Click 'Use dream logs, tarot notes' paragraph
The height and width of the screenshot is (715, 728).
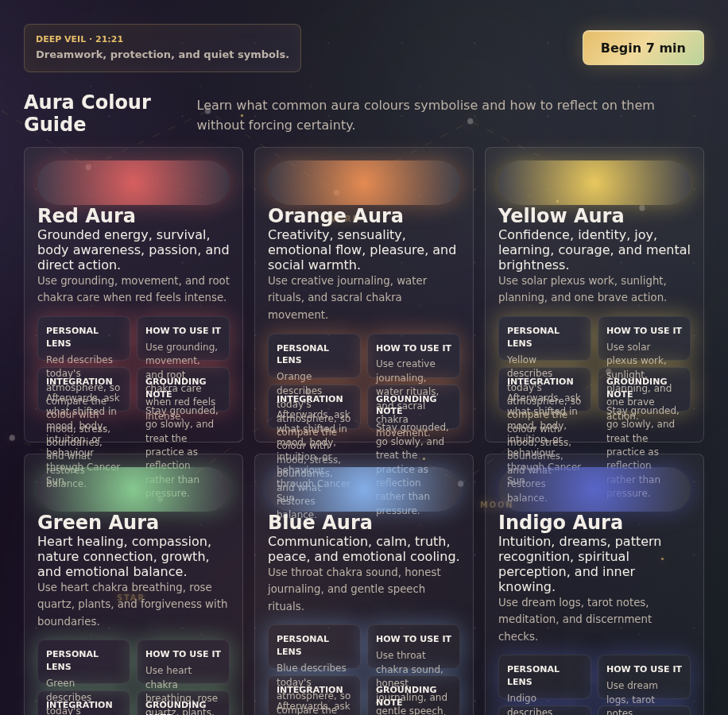(575, 619)
